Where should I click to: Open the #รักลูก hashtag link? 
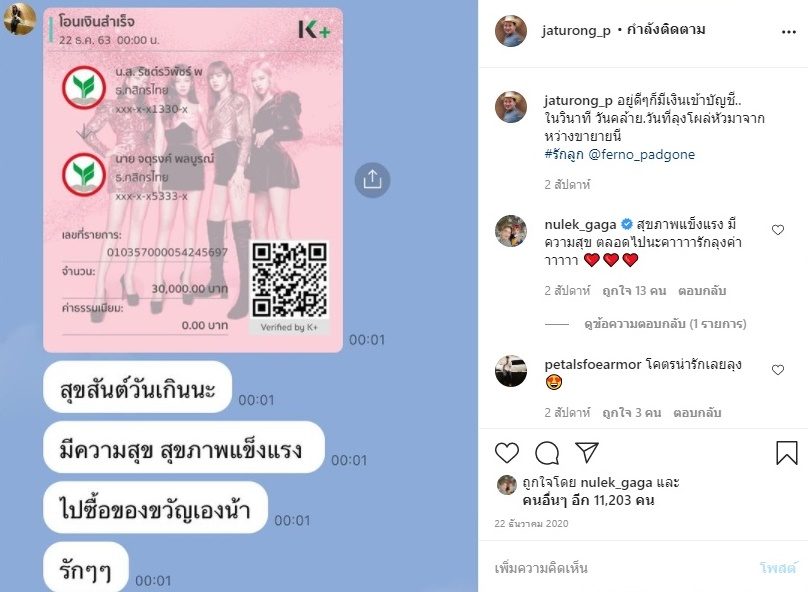coord(564,154)
